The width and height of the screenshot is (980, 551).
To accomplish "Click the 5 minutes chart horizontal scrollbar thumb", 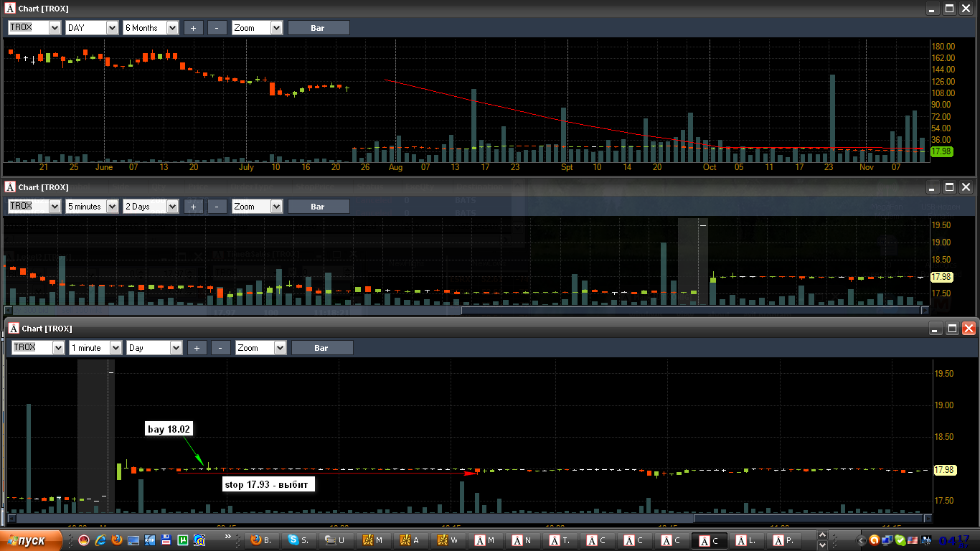I will (689, 310).
